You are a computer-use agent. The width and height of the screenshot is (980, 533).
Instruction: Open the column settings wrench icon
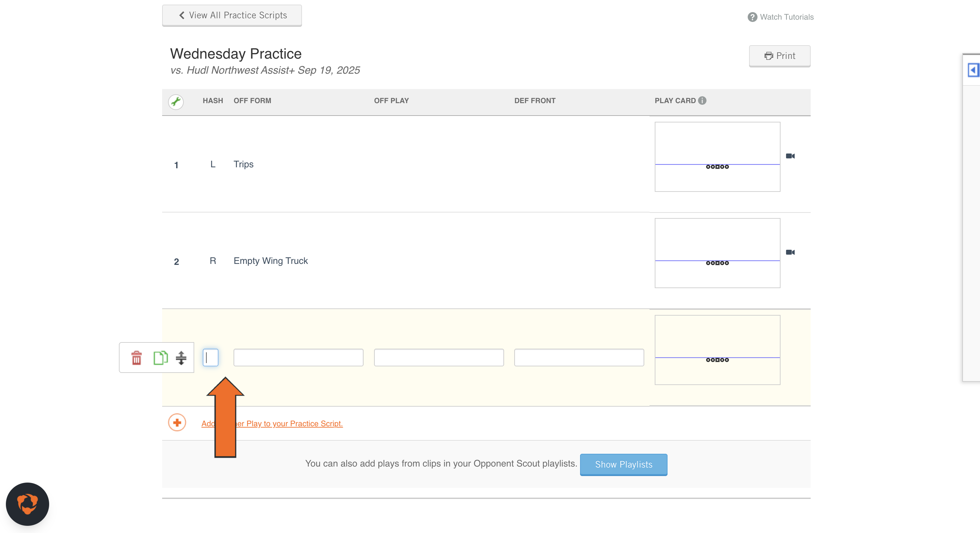tap(176, 101)
